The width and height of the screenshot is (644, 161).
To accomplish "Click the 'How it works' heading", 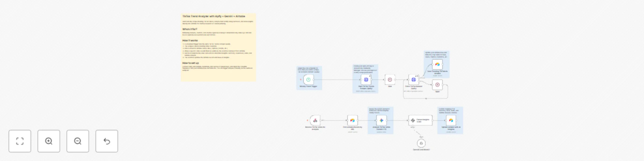I will [190, 41].
